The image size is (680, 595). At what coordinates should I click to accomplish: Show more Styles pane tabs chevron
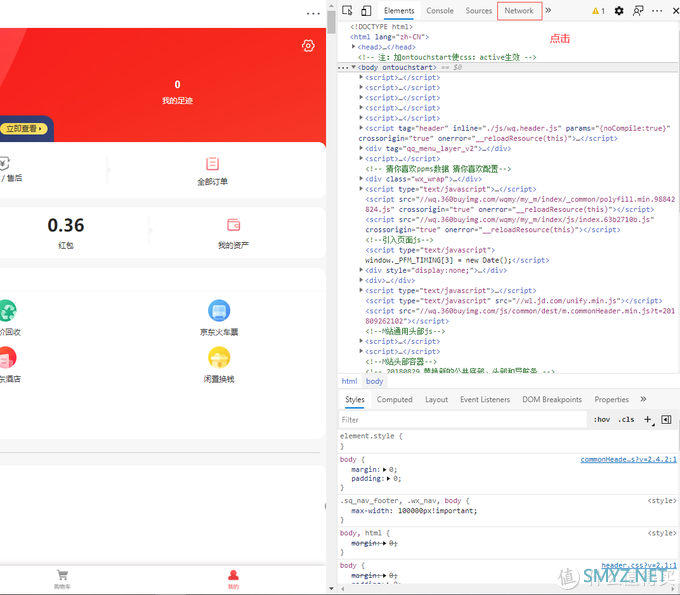tap(643, 399)
